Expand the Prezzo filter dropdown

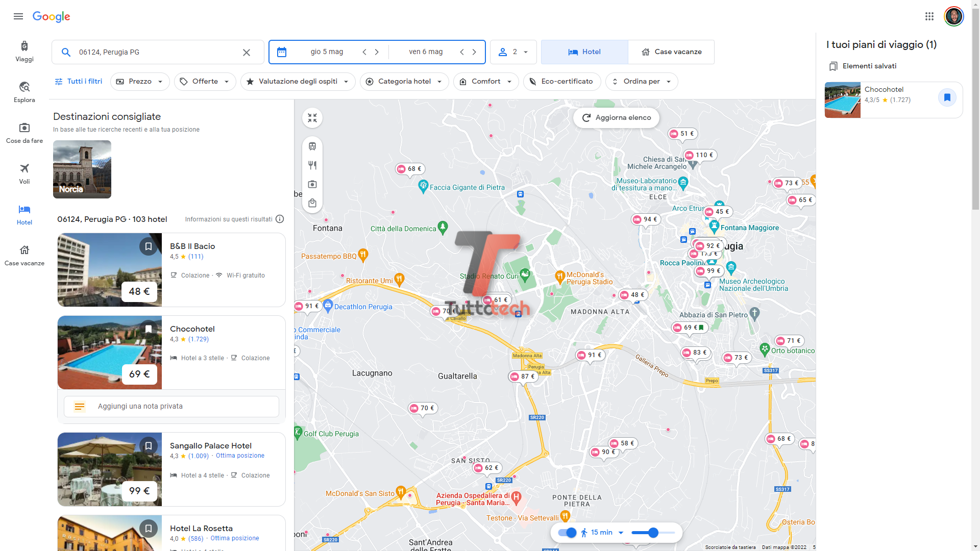click(140, 82)
